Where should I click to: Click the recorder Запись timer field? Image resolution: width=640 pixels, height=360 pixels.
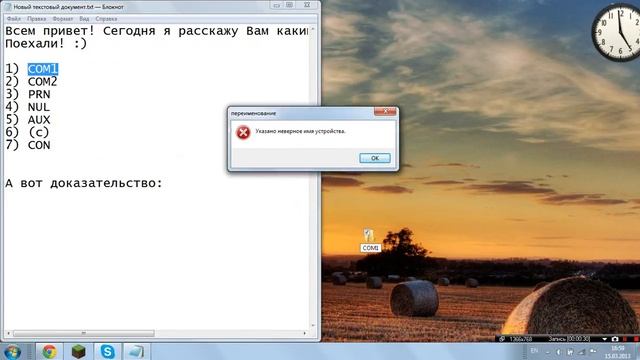569,339
